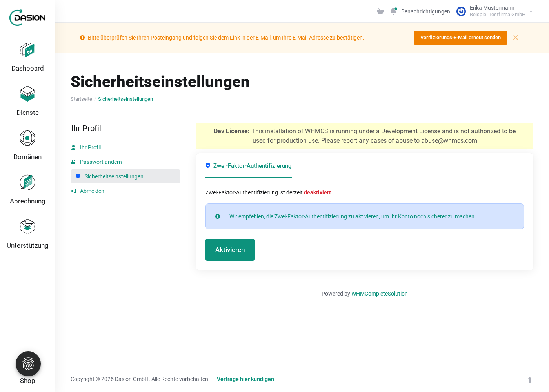The image size is (549, 392).
Task: Dismiss the email verification banner
Action: pos(516,38)
